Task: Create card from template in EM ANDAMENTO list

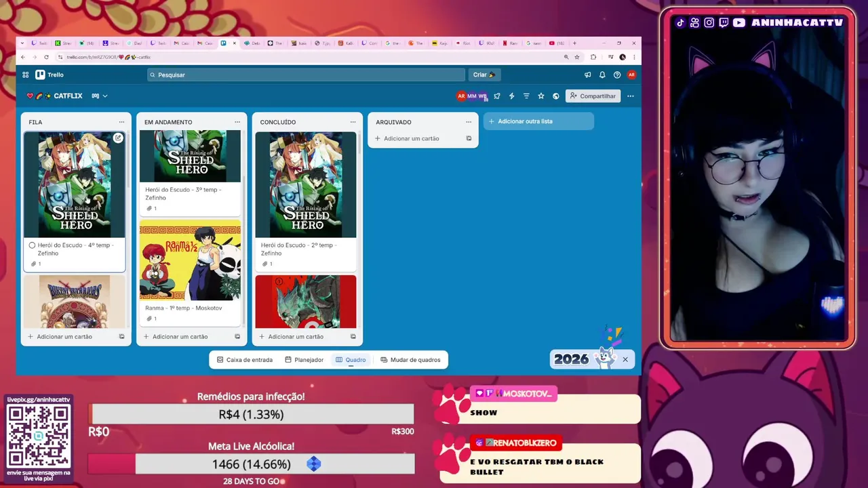Action: point(237,336)
